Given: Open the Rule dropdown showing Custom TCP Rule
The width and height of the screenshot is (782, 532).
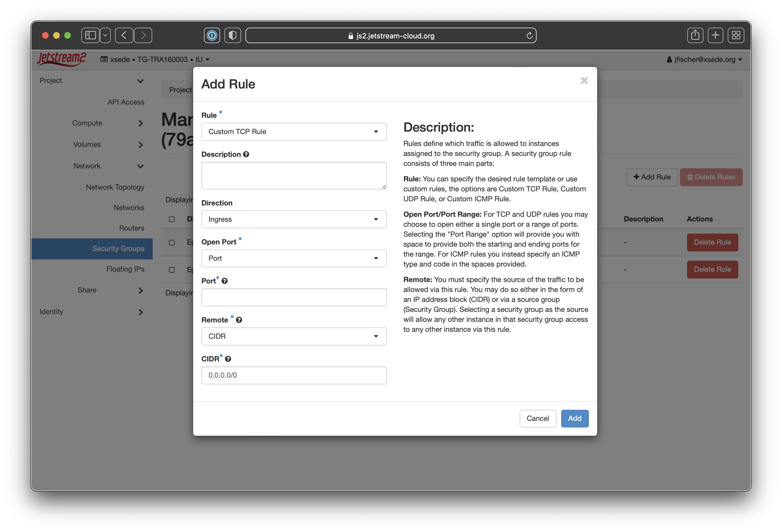Looking at the screenshot, I should (x=294, y=132).
